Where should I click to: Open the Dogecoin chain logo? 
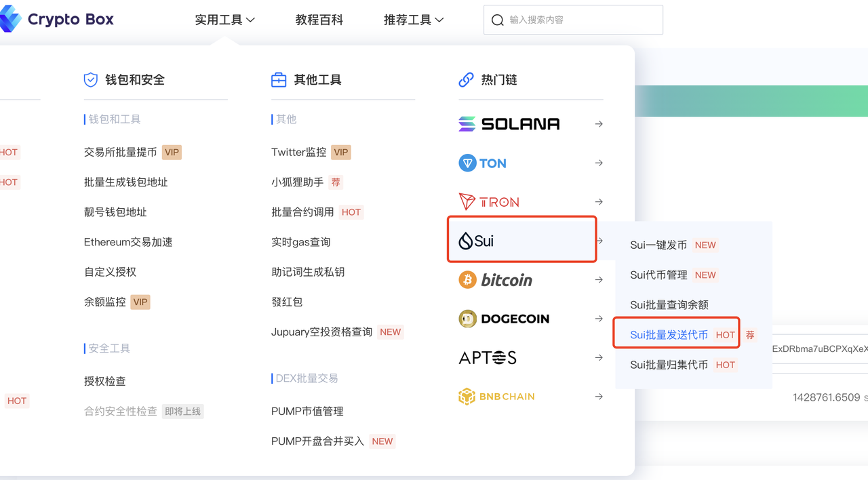coord(504,319)
